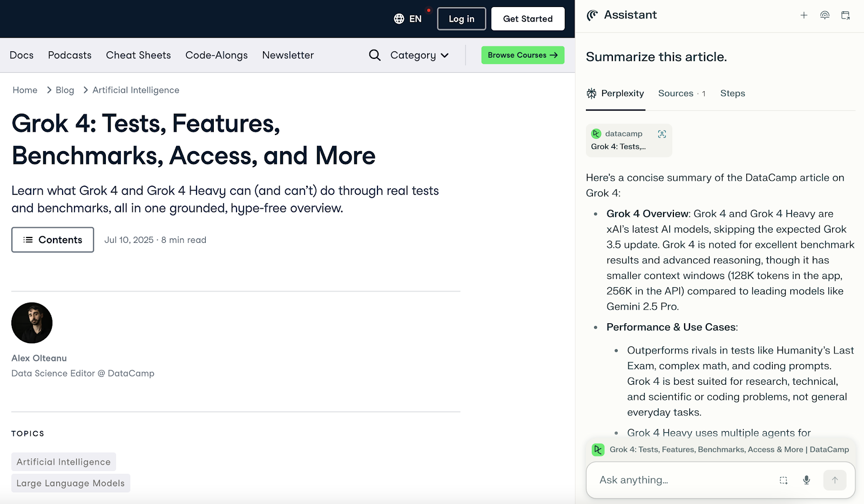This screenshot has width=864, height=504.
Task: Click the Assistant logo icon
Action: click(592, 15)
